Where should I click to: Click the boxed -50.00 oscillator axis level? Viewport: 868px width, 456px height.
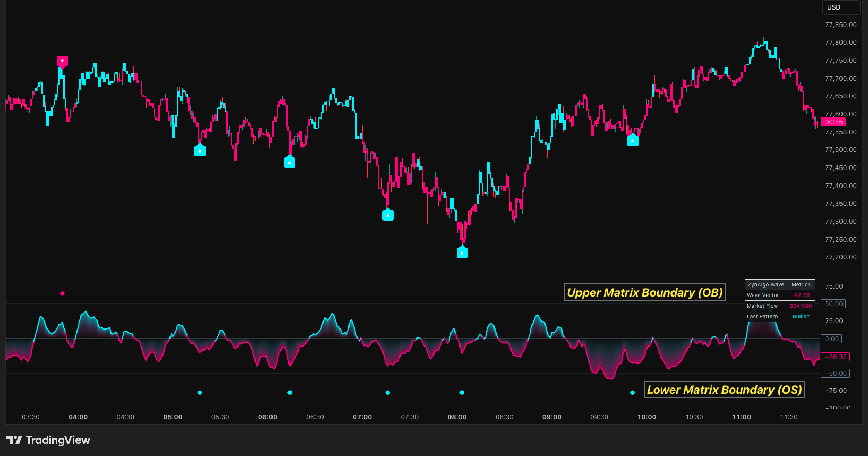point(835,374)
